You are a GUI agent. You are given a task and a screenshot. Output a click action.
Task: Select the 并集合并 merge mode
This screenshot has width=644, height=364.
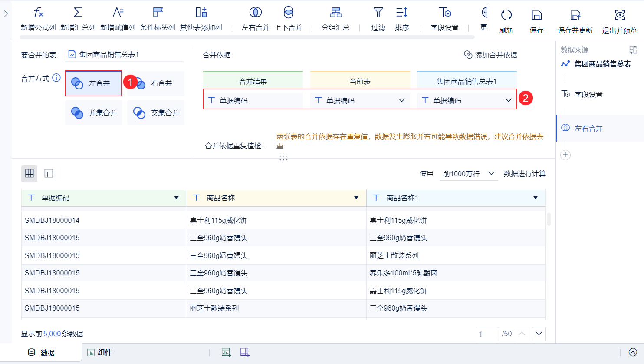(x=94, y=113)
